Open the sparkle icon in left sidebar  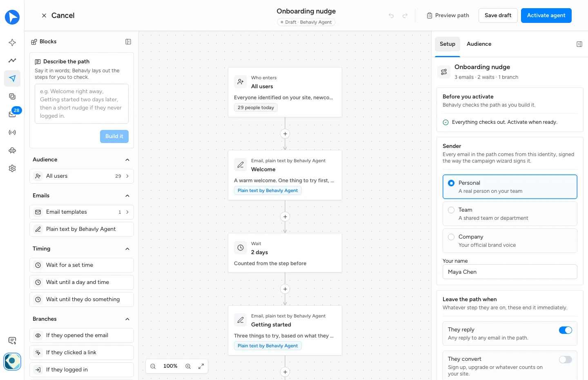(x=12, y=42)
